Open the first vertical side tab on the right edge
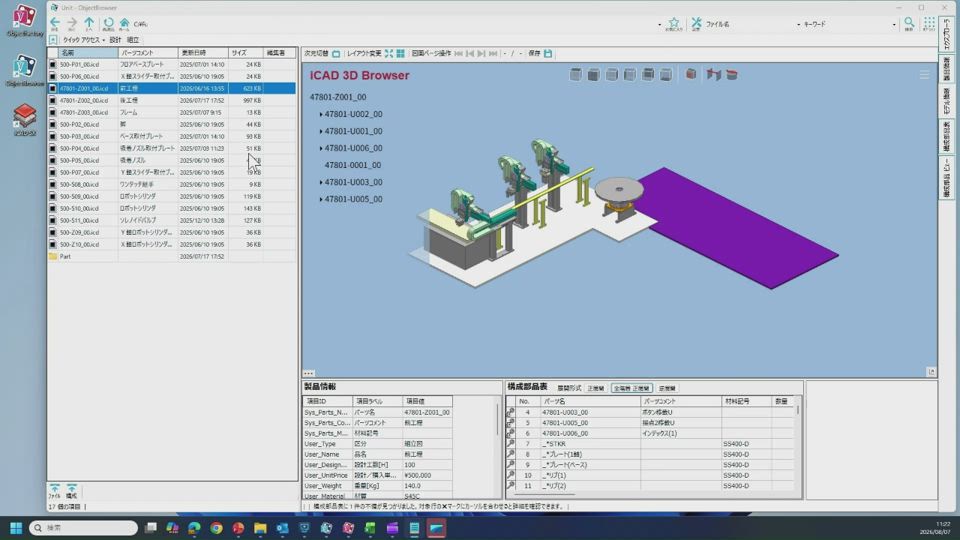Image resolution: width=960 pixels, height=540 pixels. 946,32
